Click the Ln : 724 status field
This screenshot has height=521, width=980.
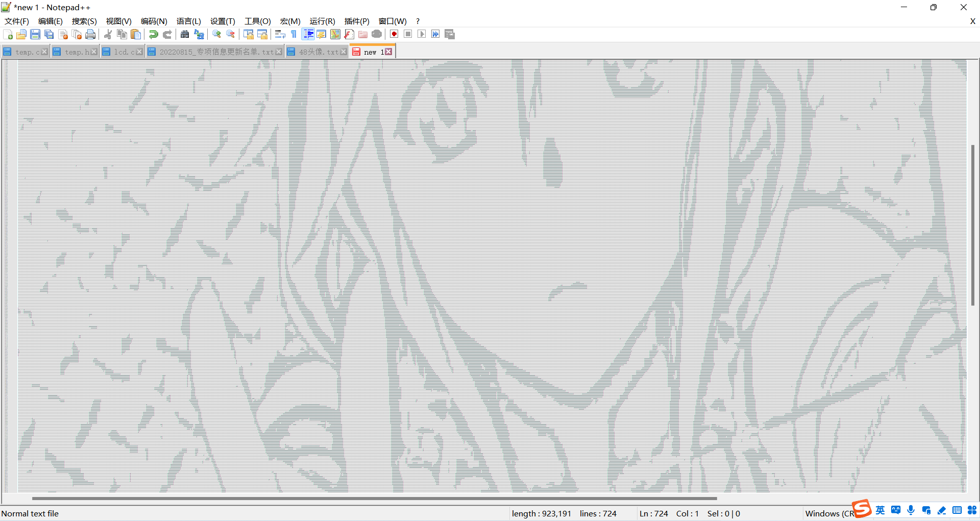653,513
